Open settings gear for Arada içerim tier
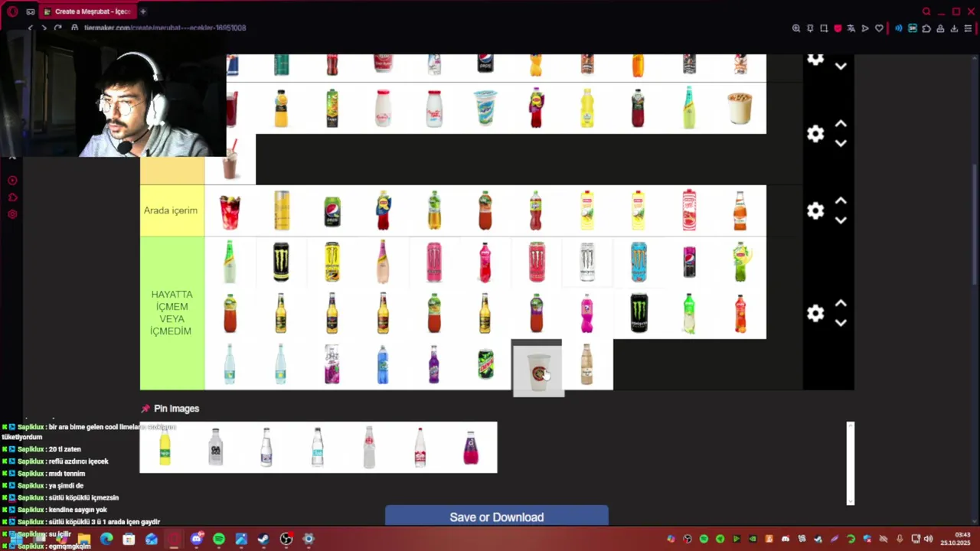980x551 pixels. (815, 210)
